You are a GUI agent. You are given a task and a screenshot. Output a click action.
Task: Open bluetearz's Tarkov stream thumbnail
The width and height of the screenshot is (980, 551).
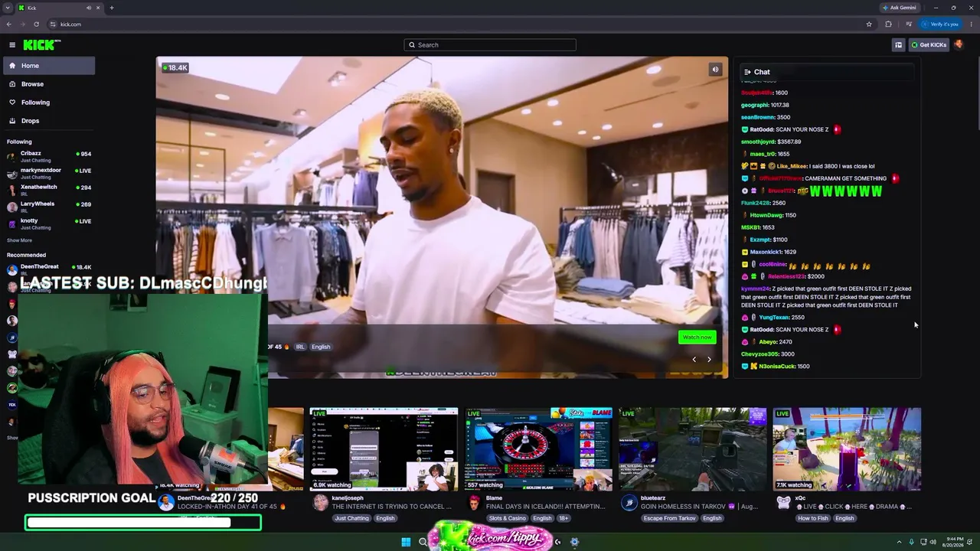click(x=692, y=449)
